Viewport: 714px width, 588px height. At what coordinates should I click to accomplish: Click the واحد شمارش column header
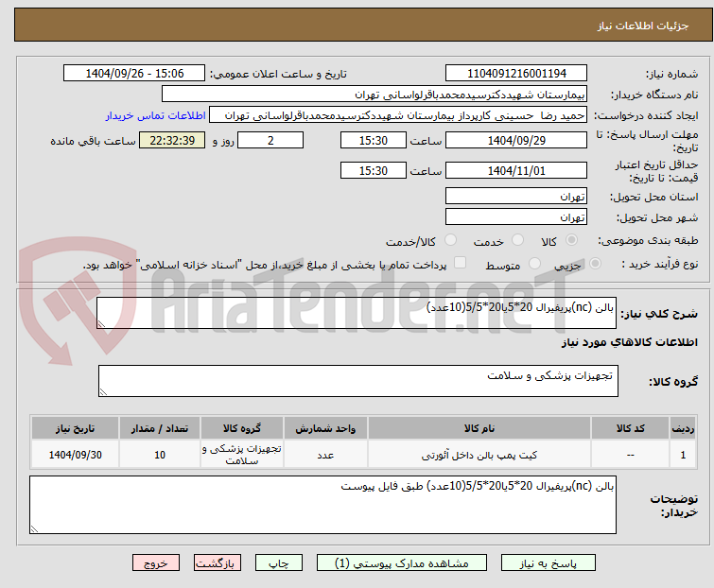tap(325, 428)
